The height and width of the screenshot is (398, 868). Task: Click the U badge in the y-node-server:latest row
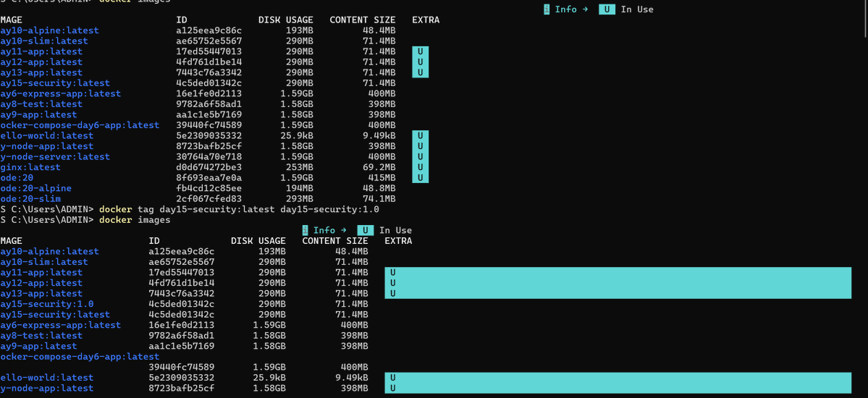(420, 156)
